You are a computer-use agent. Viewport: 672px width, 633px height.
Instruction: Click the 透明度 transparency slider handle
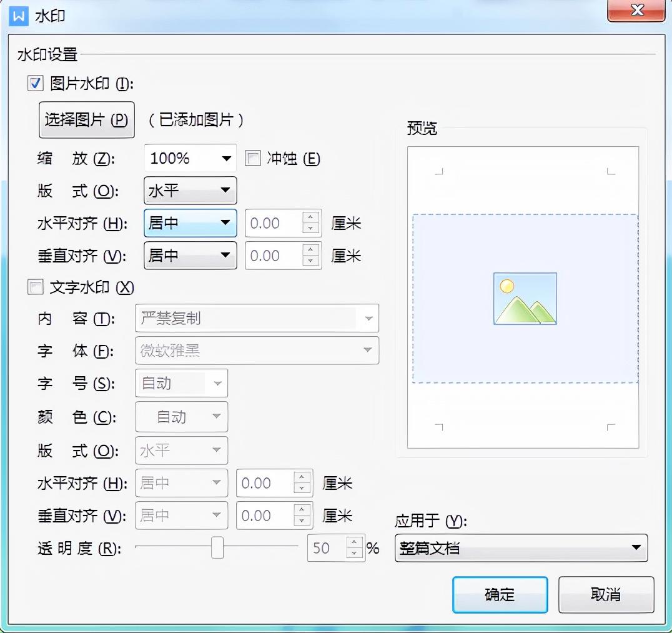(x=216, y=548)
